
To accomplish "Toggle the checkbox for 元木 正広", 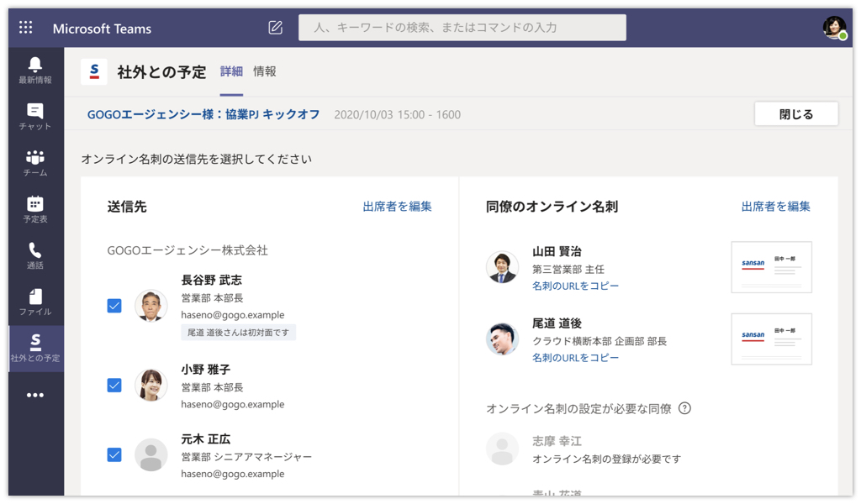I will (114, 454).
